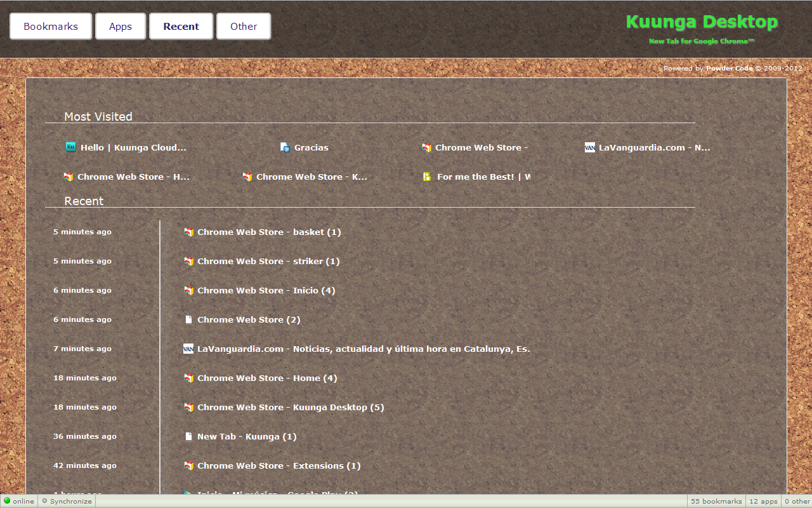Click the Synchronize button in status bar
Viewport: 812px width, 508px height.
[67, 501]
